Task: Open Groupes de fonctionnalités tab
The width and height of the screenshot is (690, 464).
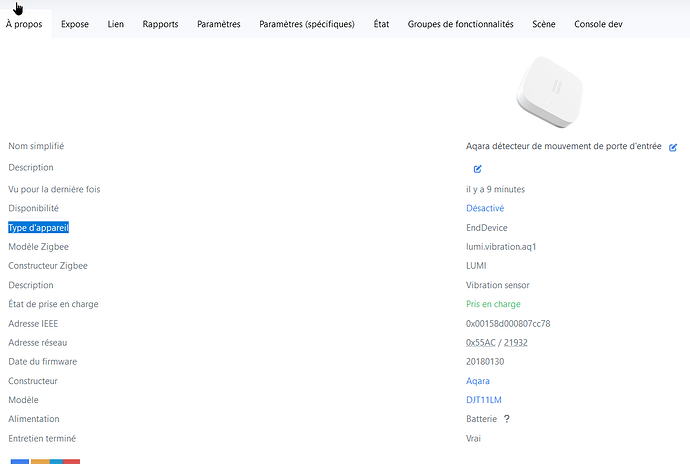Action: (x=460, y=24)
